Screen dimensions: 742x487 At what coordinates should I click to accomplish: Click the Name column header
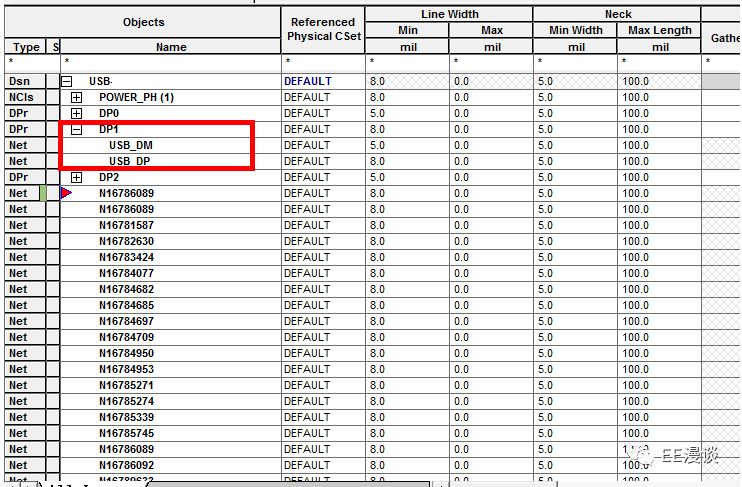171,47
